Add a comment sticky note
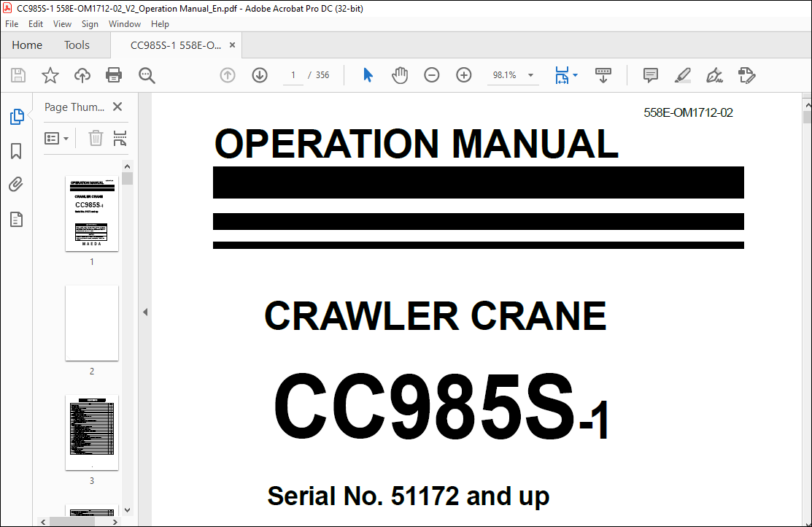The image size is (812, 527). point(650,75)
